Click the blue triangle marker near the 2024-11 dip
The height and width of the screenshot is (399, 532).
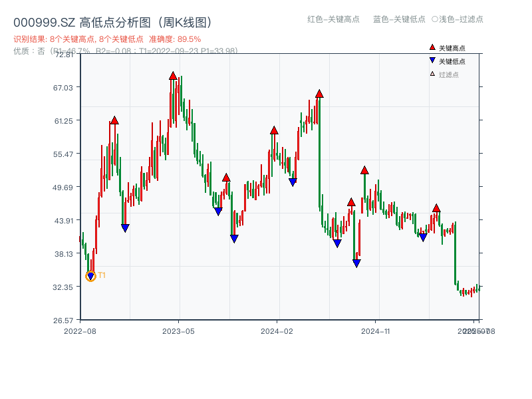(x=356, y=262)
